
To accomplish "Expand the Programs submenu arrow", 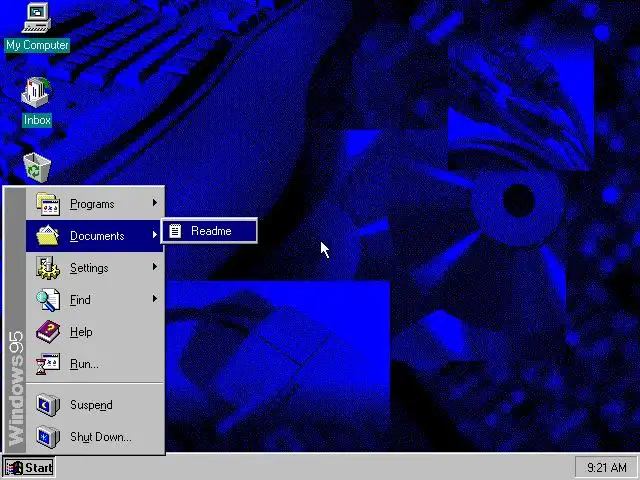I will [x=155, y=202].
